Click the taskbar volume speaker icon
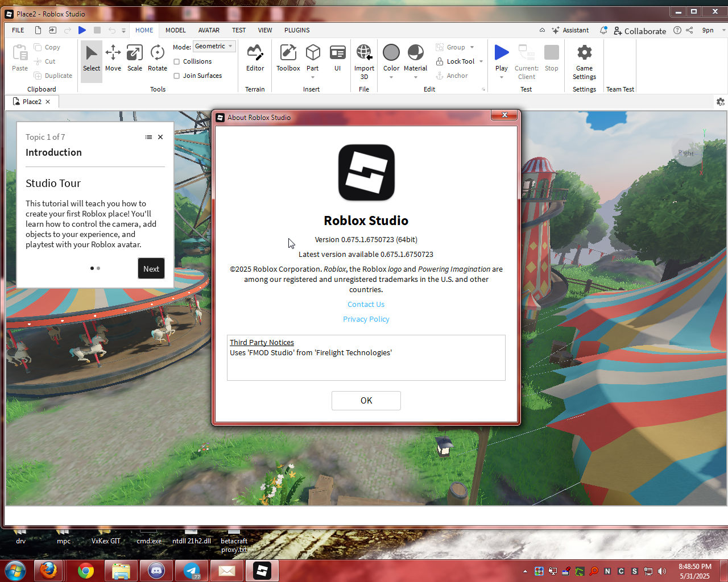The image size is (728, 582). tap(661, 571)
